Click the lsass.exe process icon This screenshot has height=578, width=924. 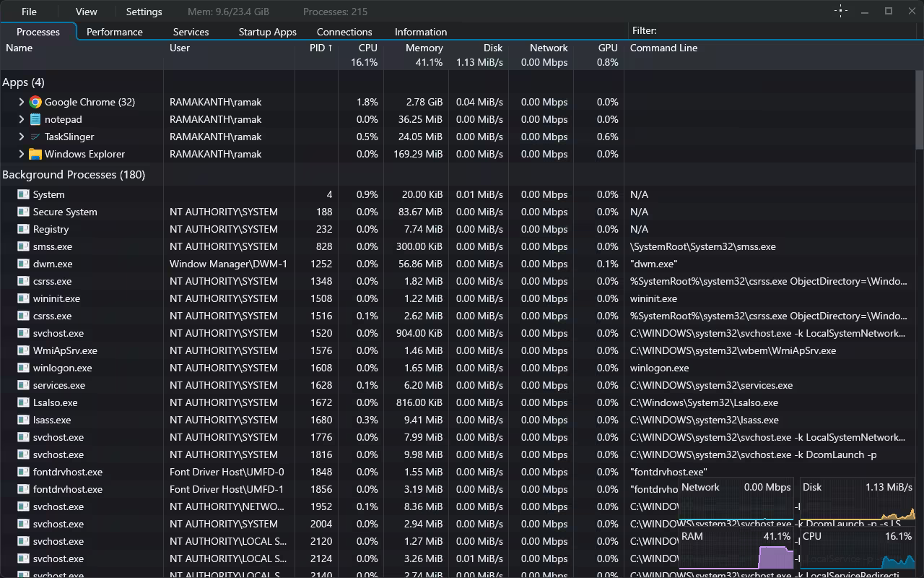click(23, 420)
